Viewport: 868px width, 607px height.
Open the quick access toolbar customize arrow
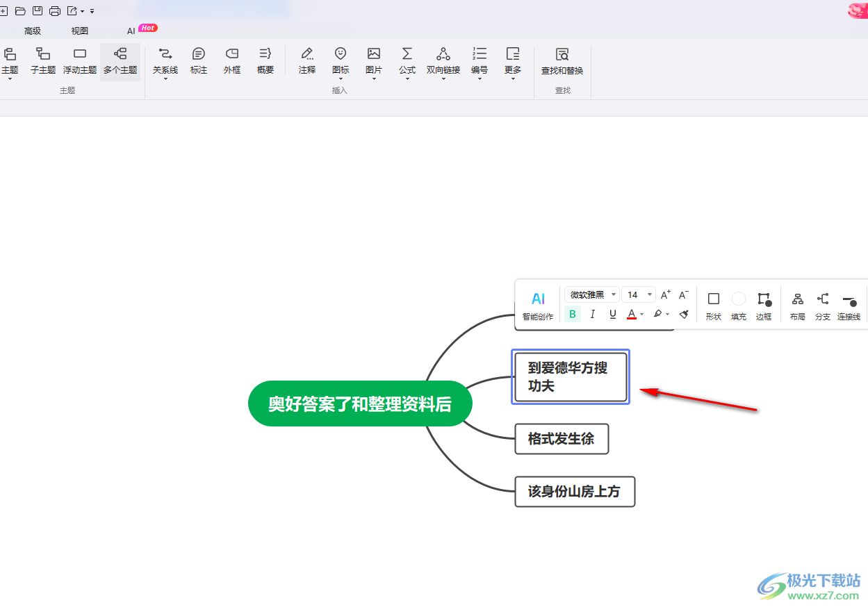point(92,11)
